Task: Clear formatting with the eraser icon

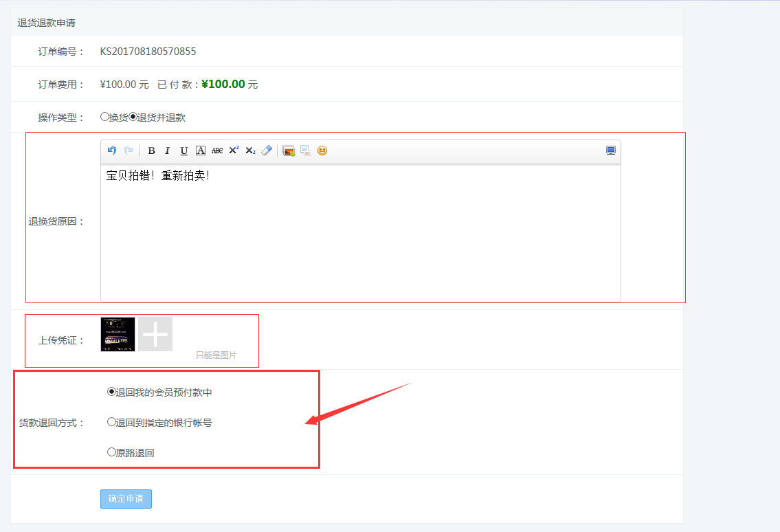Action: [267, 151]
